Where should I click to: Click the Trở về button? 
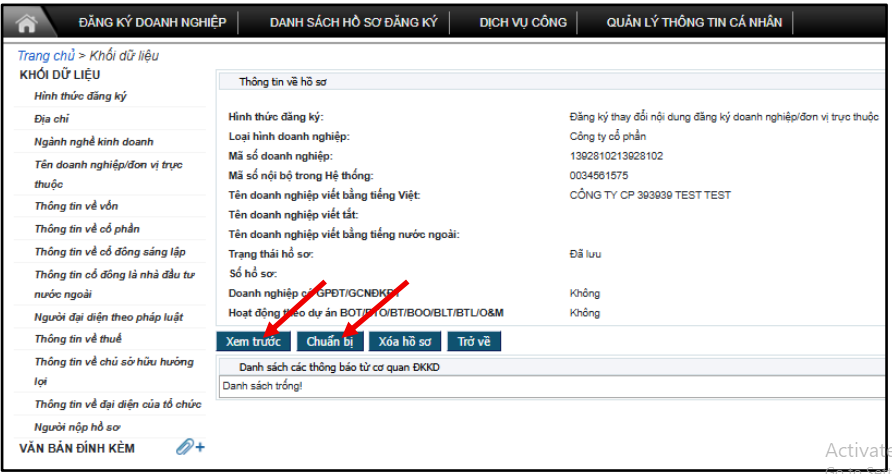(x=474, y=341)
